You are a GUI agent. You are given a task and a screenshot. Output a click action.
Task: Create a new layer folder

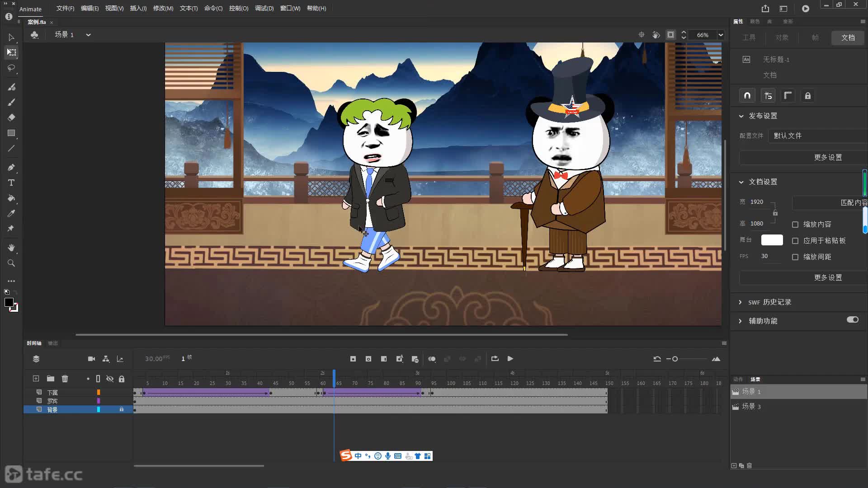51,379
